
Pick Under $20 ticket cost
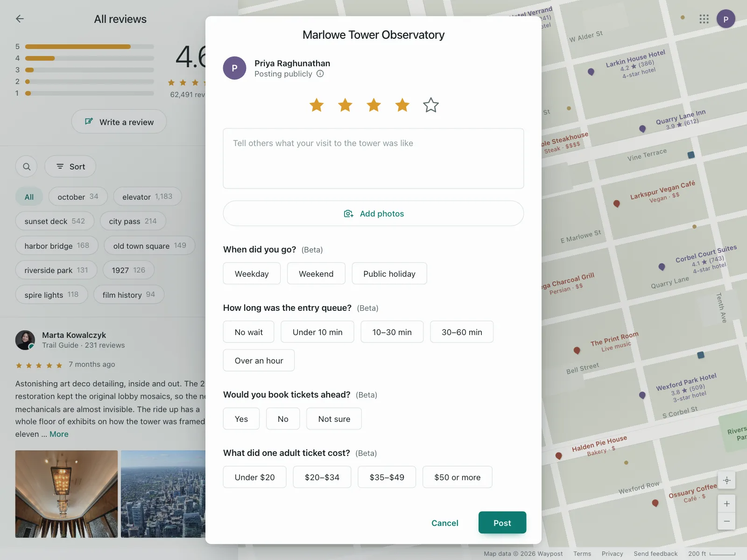coord(255,477)
